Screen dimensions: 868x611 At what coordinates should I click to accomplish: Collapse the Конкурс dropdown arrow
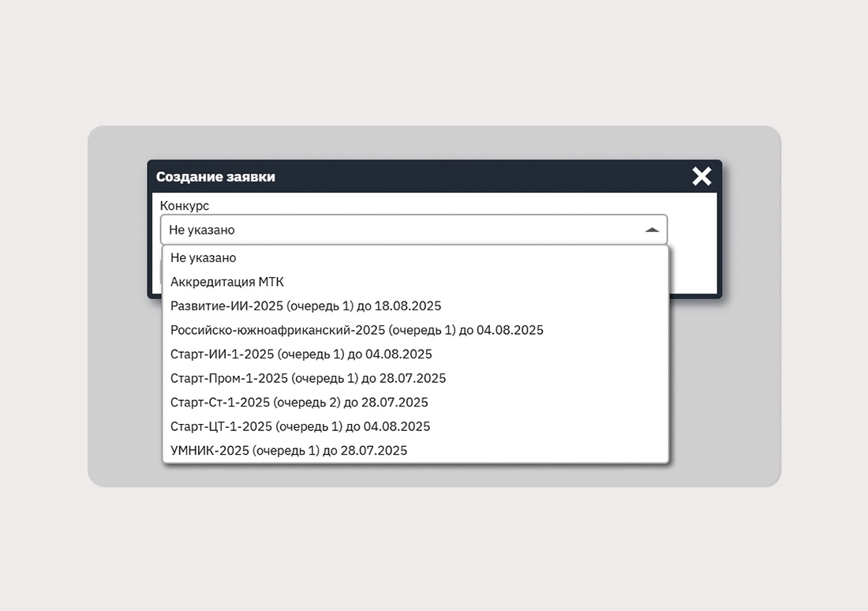click(651, 230)
